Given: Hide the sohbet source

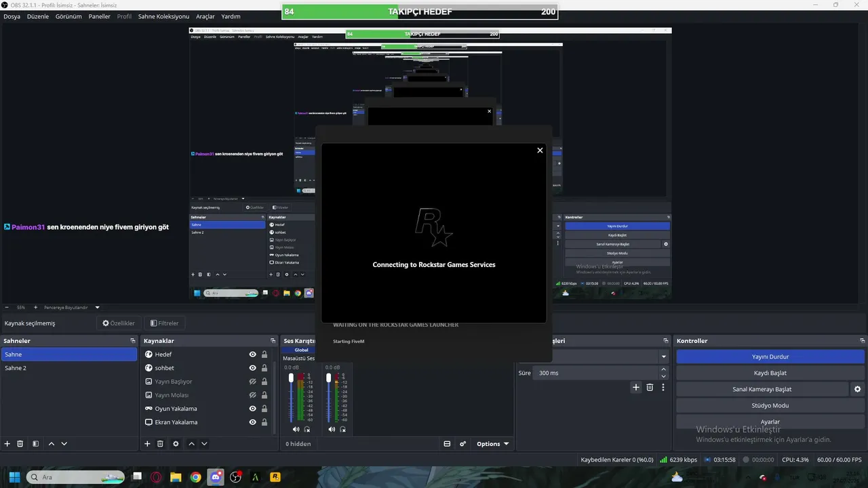Looking at the screenshot, I should point(252,368).
